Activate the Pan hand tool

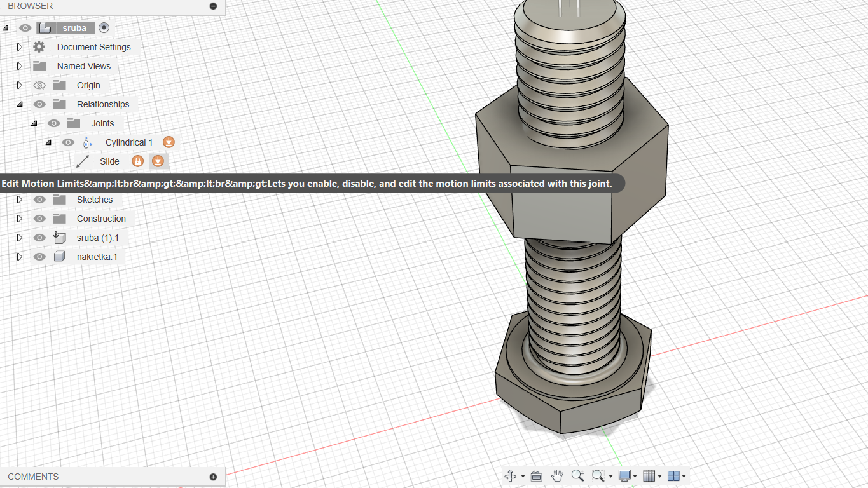point(557,476)
